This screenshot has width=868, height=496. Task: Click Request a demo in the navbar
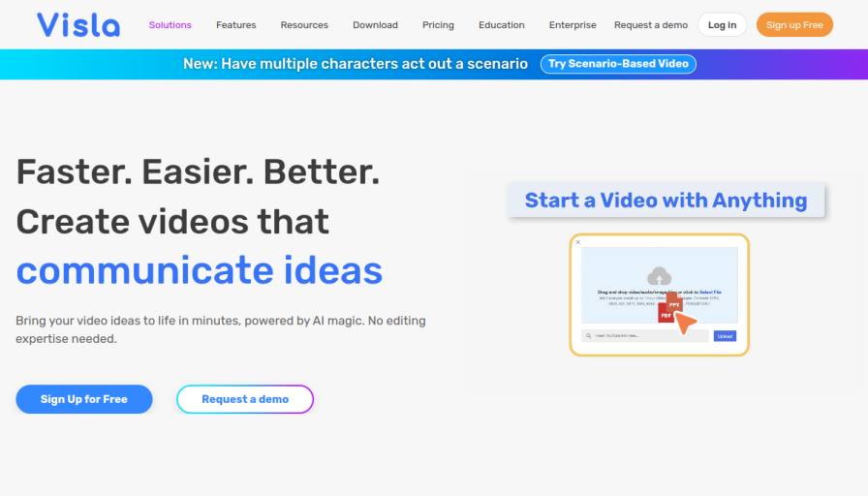(x=651, y=25)
